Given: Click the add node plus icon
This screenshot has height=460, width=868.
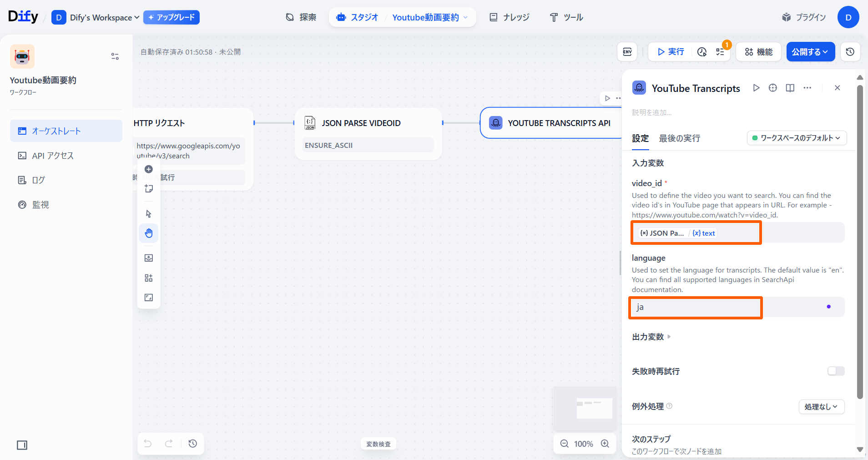Looking at the screenshot, I should (x=149, y=169).
